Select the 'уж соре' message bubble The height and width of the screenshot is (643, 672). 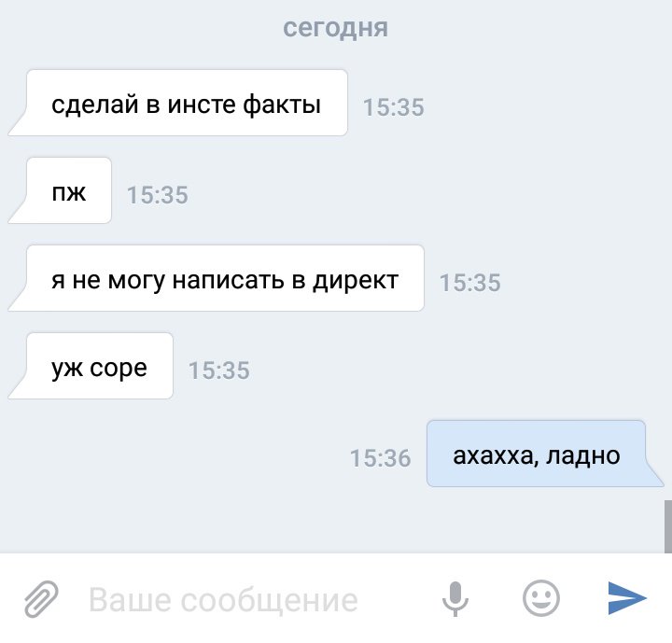pyautogui.click(x=91, y=366)
